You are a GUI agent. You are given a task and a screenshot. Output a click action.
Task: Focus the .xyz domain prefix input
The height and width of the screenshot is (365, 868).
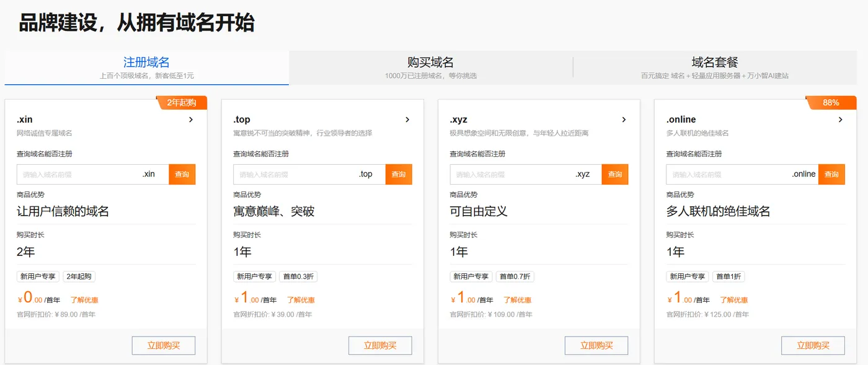(x=526, y=174)
